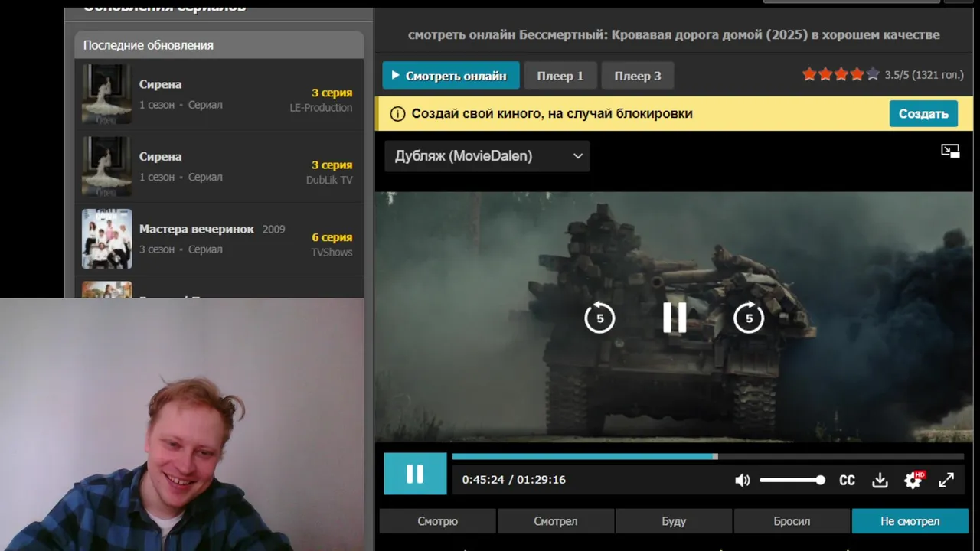Click the 3.5/5 (1321 гол.) rating text
The height and width of the screenshot is (551, 980).
click(924, 75)
